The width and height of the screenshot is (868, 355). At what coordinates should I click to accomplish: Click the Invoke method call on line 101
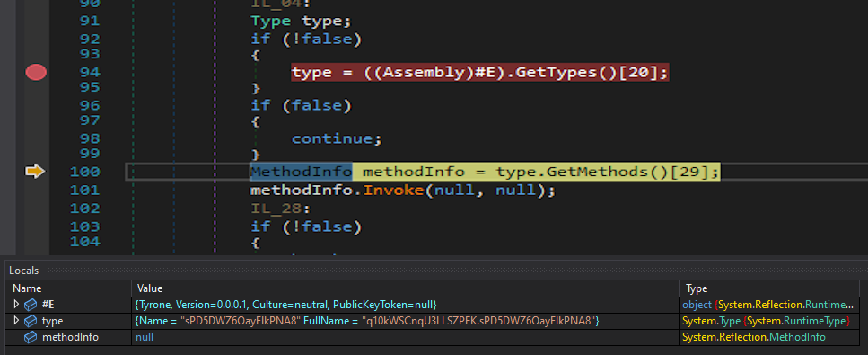(x=393, y=191)
